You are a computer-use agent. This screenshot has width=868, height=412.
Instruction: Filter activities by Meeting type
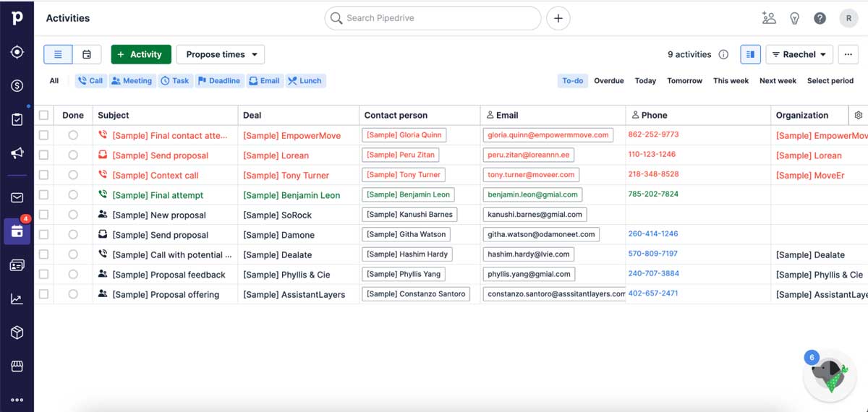point(132,81)
